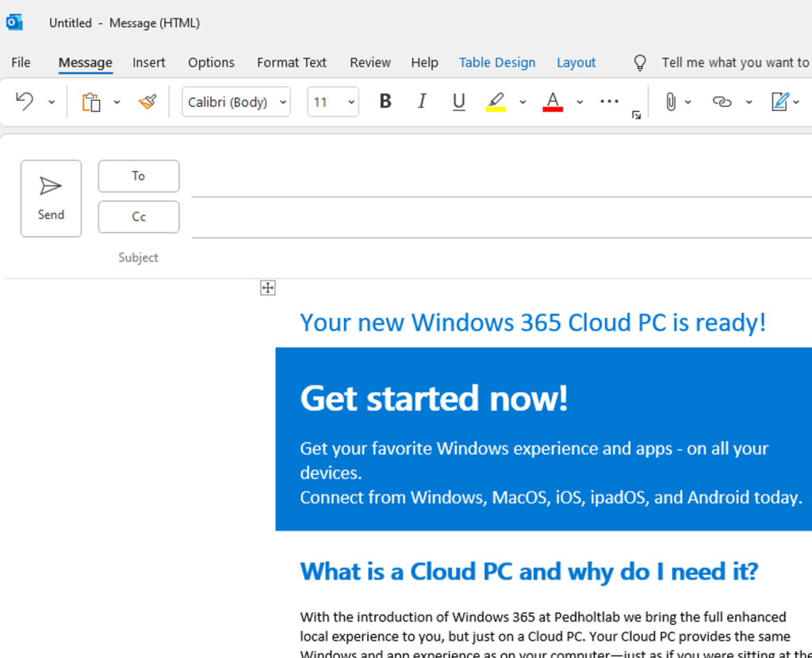Viewport: 812px width, 658px height.
Task: Toggle underline formatting
Action: [x=458, y=102]
